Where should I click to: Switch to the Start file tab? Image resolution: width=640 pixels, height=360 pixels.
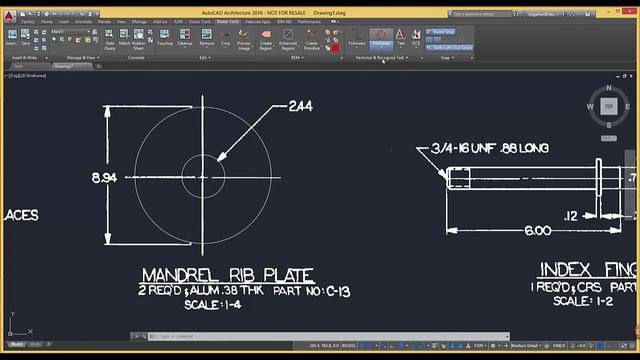click(18, 66)
